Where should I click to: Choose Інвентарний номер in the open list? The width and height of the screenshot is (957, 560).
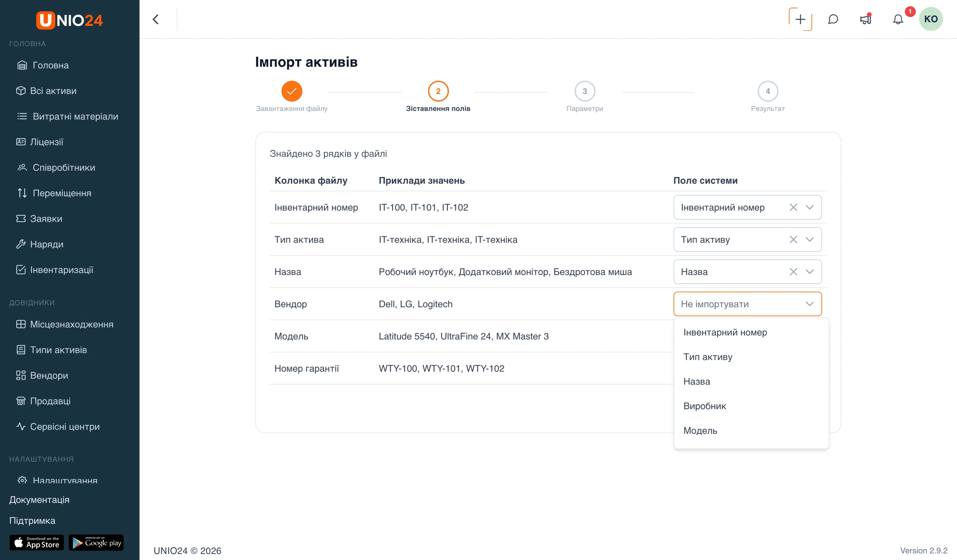751,332
